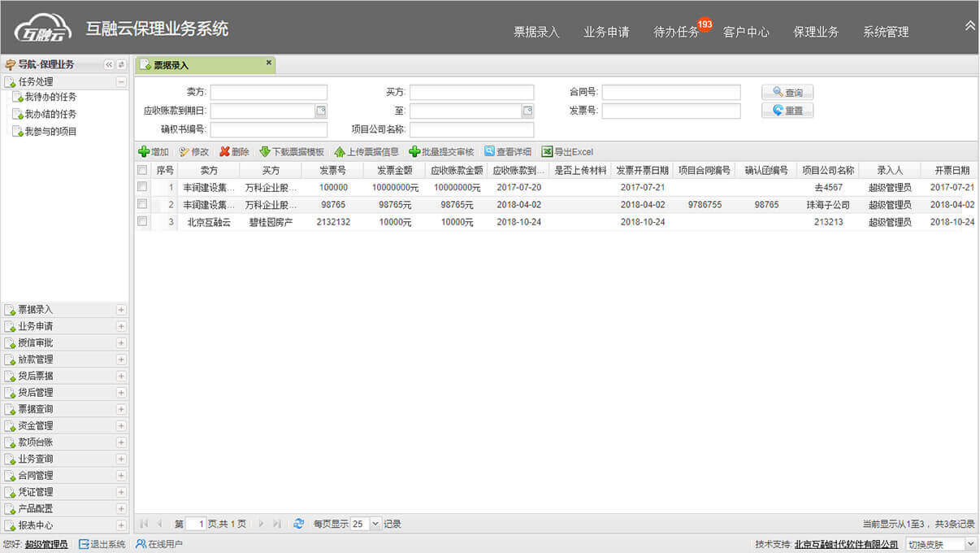Click 上传票据信息 upload icon

click(x=340, y=152)
